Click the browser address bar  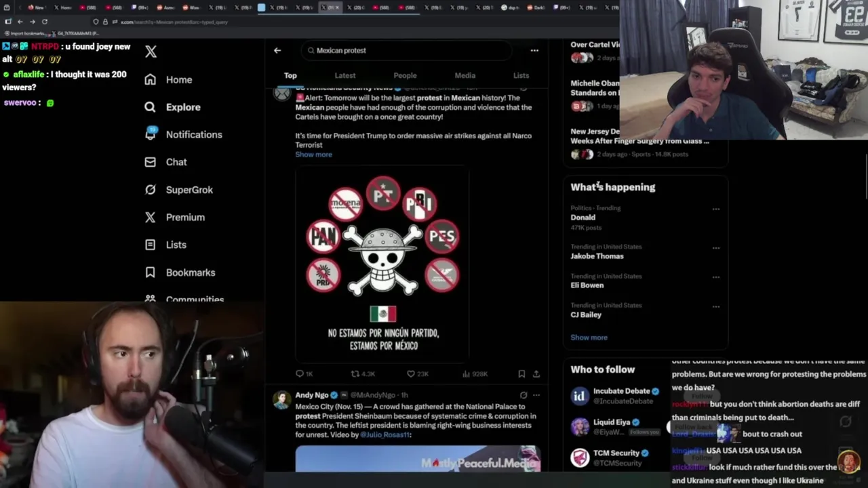point(339,22)
